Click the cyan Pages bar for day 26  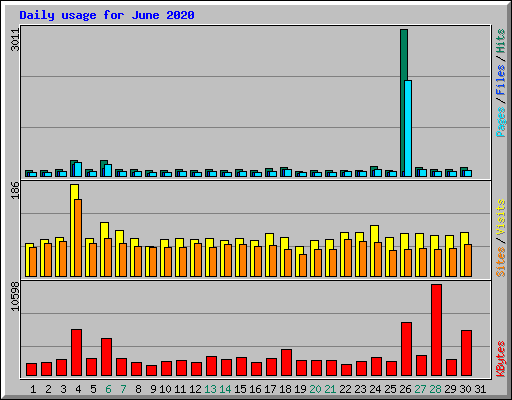[408, 128]
